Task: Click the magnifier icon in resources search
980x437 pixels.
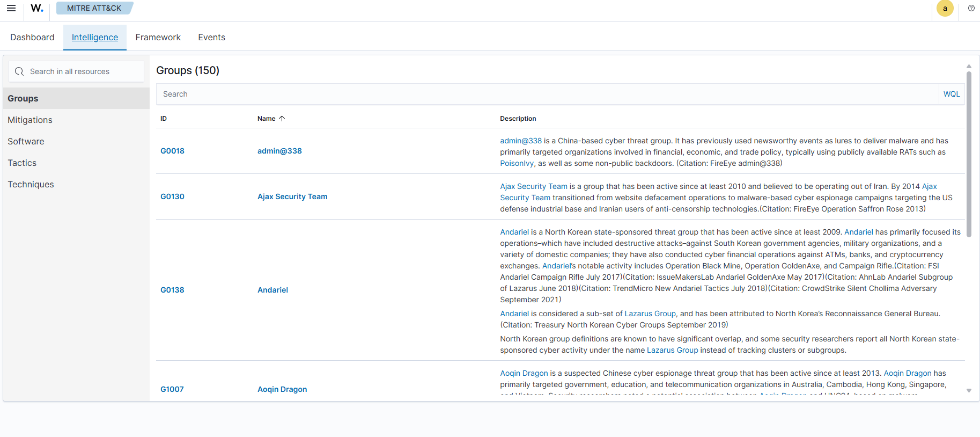Action: [x=19, y=71]
